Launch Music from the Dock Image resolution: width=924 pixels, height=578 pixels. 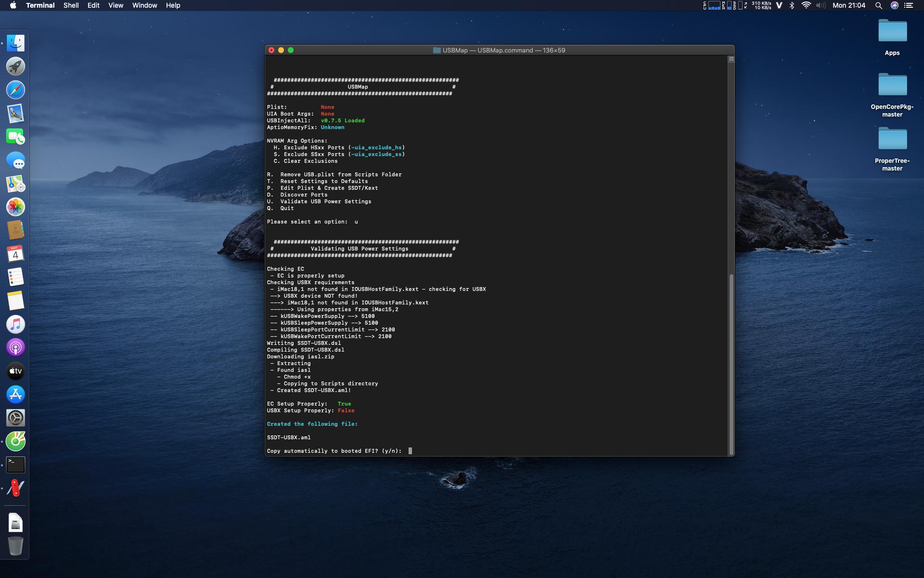tap(15, 324)
